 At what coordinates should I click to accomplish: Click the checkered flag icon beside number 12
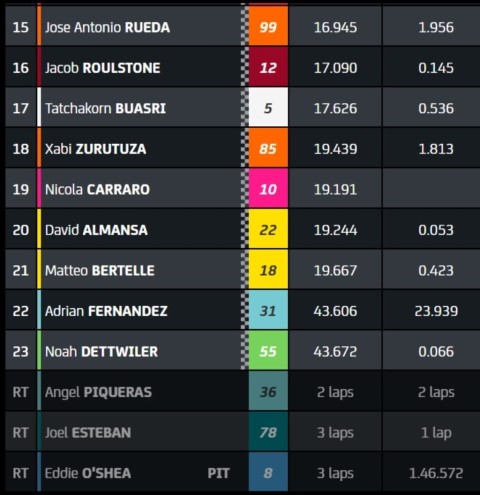point(245,67)
